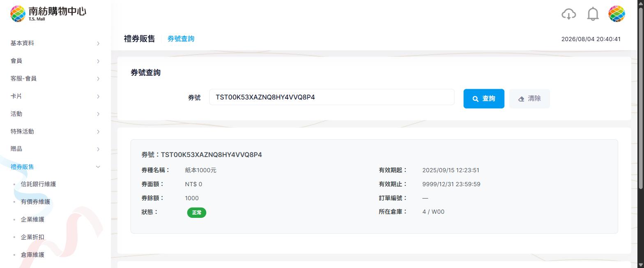Screen dimensions: 644x268
Task: Select the 有效期起 date 2025/09/15 12:23:51
Action: (451, 170)
